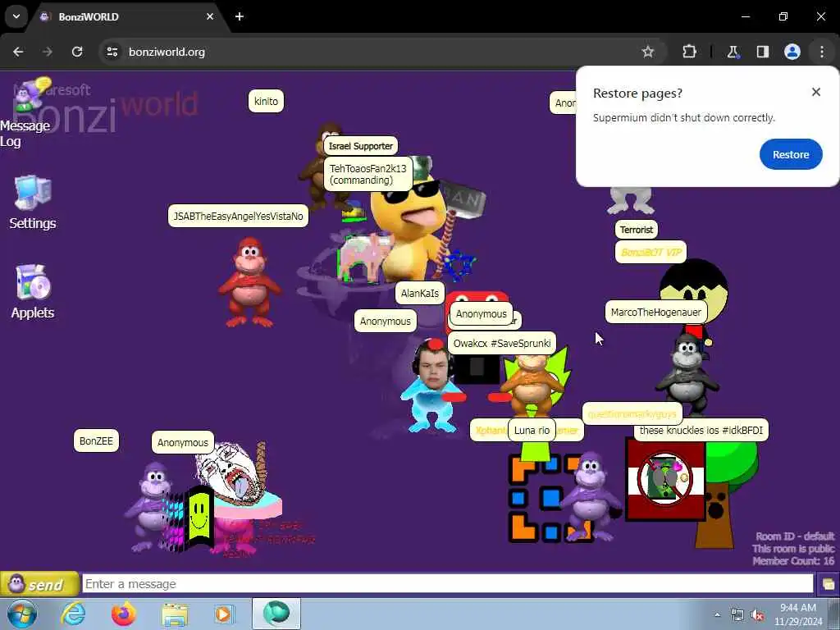Open the Applets icon
The height and width of the screenshot is (630, 840).
(33, 292)
